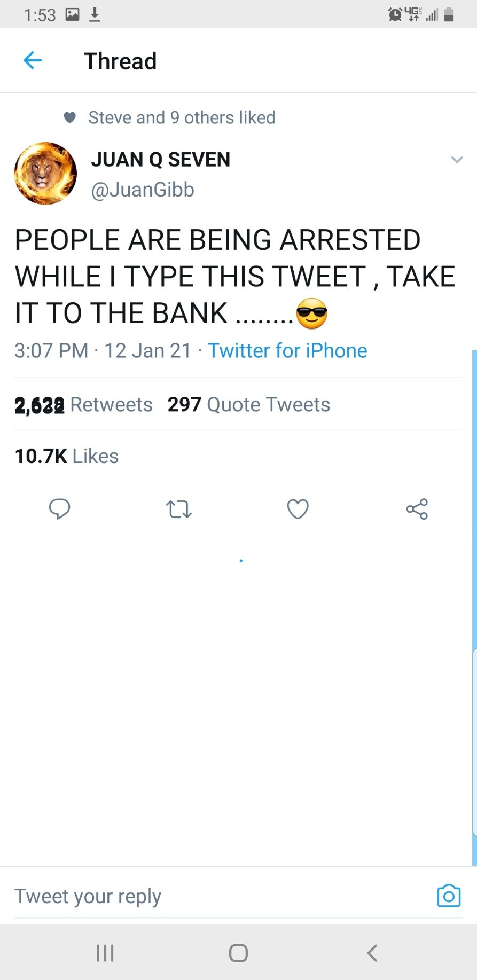The width and height of the screenshot is (477, 980).
Task: Show the 10.7K Likes list
Action: 67,456
